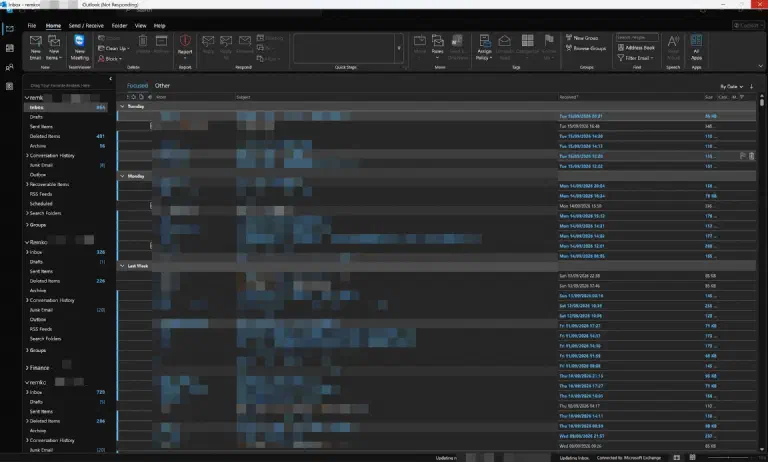Open the Clean Up dropdown
This screenshot has width=768, height=462.
click(114, 49)
